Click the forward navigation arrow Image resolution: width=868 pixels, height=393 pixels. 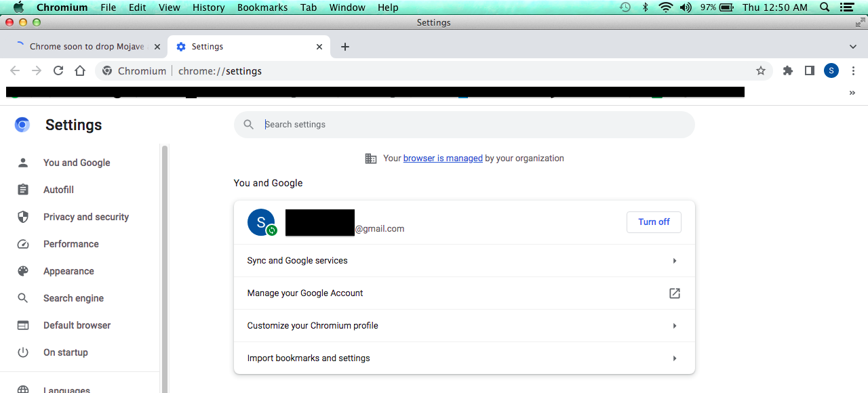[37, 70]
